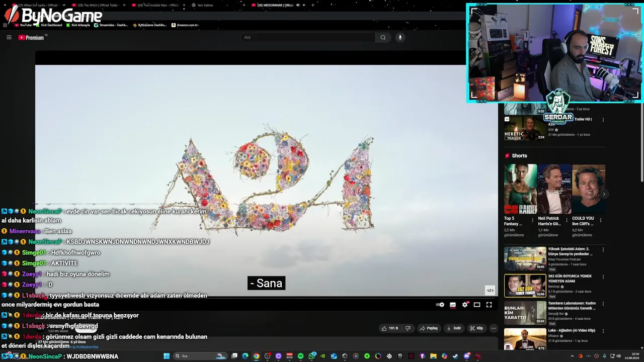Screen dimensions: 644x362
Task: Toggle subtitles (CC) in video player
Action: [453, 305]
